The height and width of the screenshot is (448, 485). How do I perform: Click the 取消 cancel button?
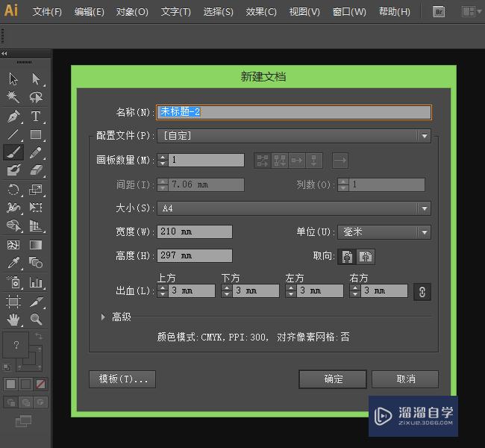tap(405, 379)
